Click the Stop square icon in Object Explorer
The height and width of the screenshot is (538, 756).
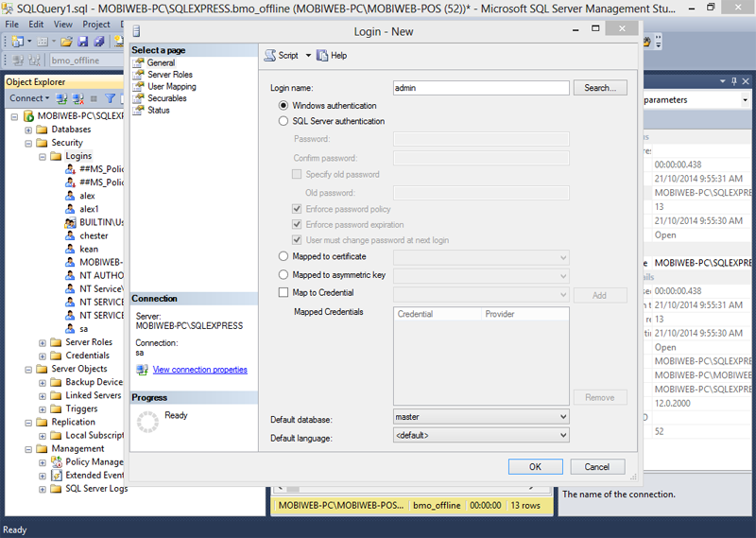(x=94, y=98)
